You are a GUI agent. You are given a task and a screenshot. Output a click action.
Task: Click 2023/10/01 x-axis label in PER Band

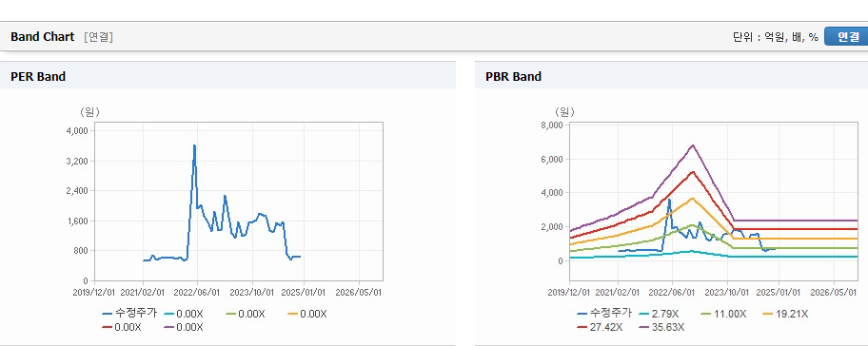251,292
